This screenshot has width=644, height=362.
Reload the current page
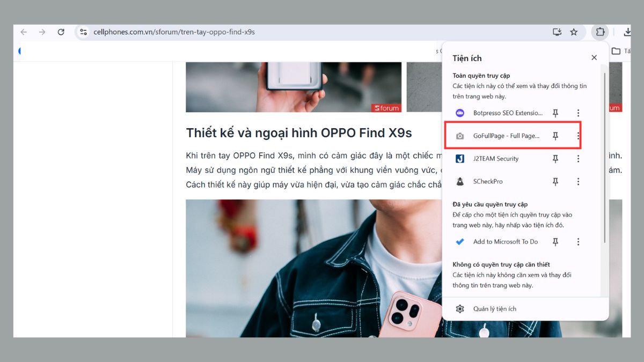tap(61, 32)
